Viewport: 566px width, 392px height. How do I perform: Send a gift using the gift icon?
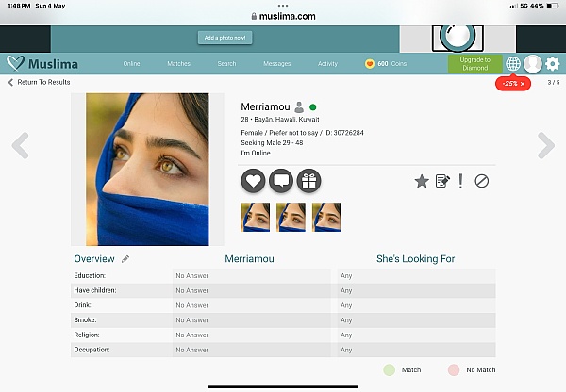pyautogui.click(x=308, y=181)
